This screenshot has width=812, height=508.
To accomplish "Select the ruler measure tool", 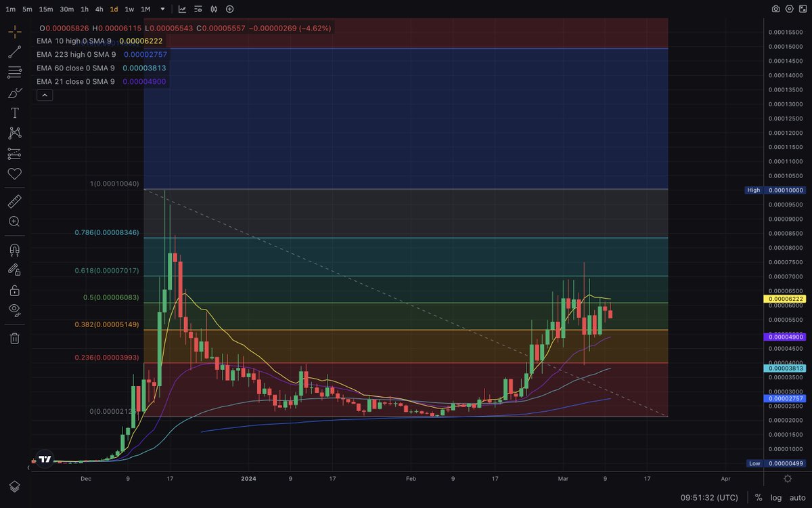I will [x=14, y=201].
